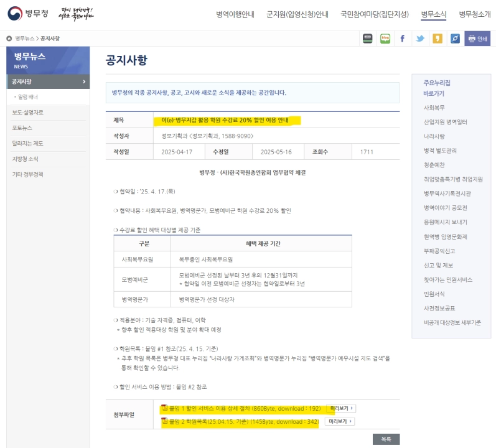Viewport: 496px width, 448px height.
Task: Open the 사전정보공표 quick link
Action: point(439,308)
